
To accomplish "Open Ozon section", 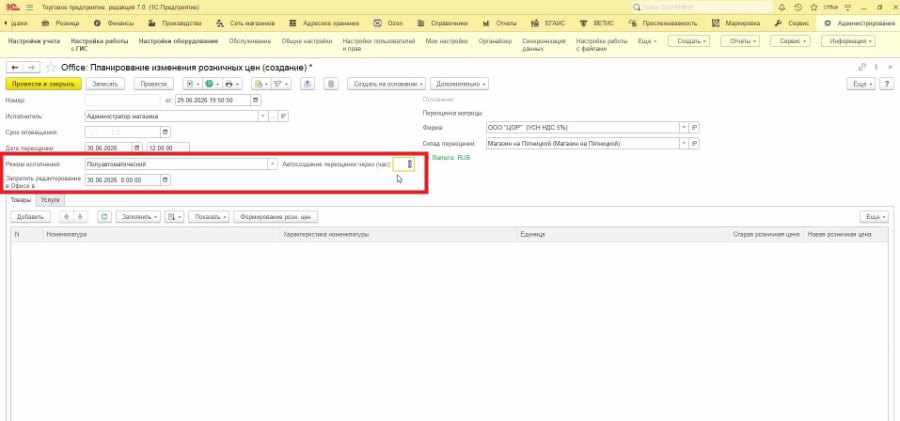I will pos(388,24).
